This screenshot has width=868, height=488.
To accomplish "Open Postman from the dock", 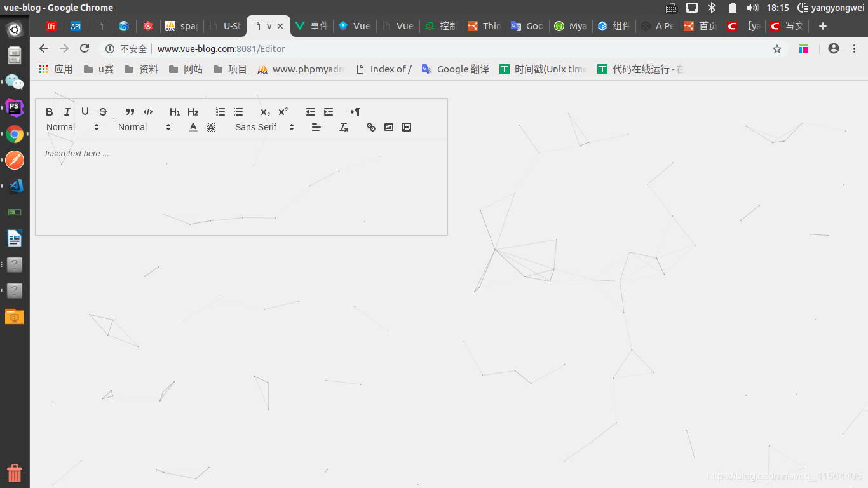I will 15,160.
